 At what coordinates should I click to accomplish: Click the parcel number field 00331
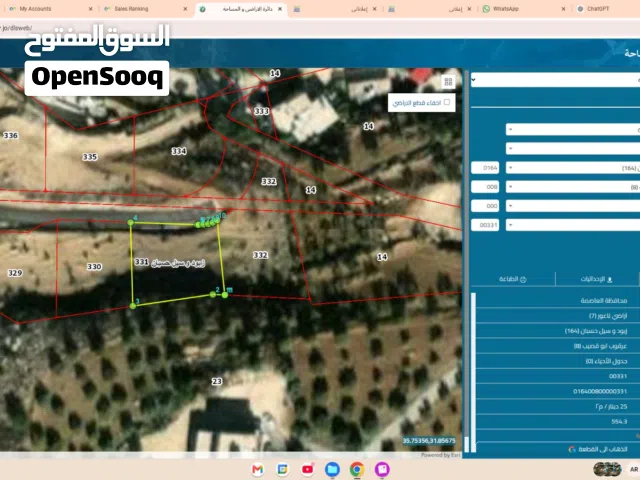[485, 225]
